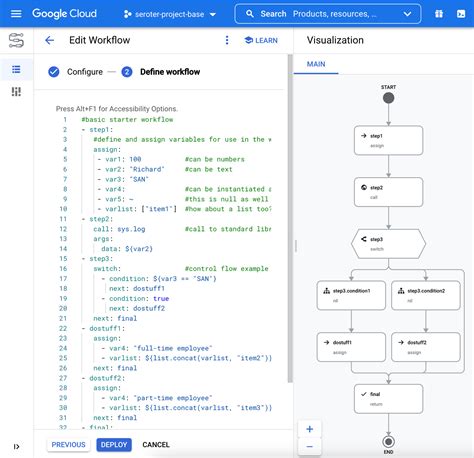Click the code line 'data: ${var2}'
The height and width of the screenshot is (458, 474).
pos(127,249)
